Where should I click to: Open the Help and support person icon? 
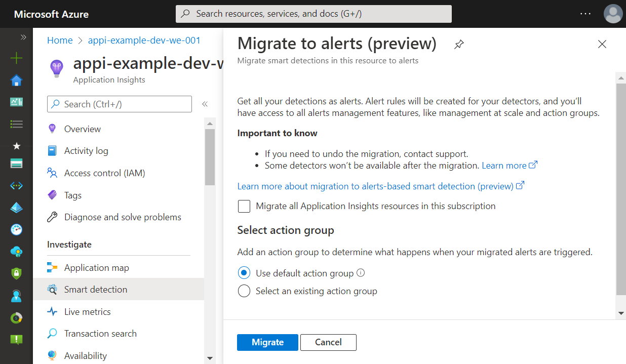(16, 296)
